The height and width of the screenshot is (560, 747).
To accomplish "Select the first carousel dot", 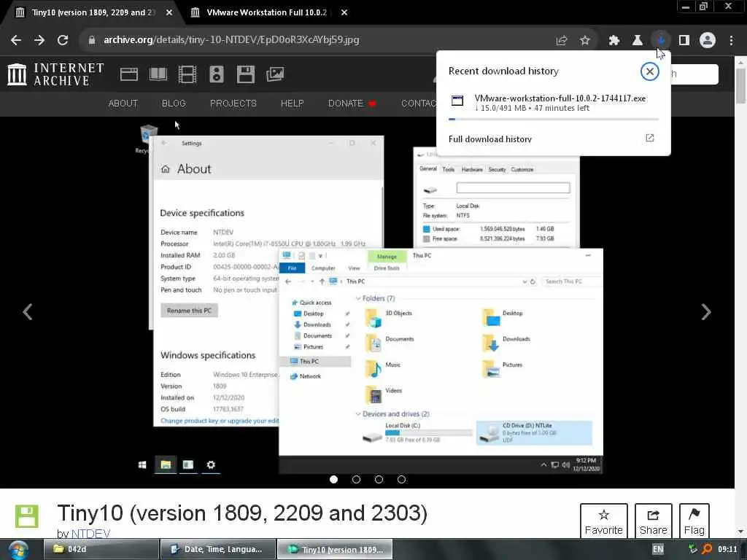I will tap(333, 479).
